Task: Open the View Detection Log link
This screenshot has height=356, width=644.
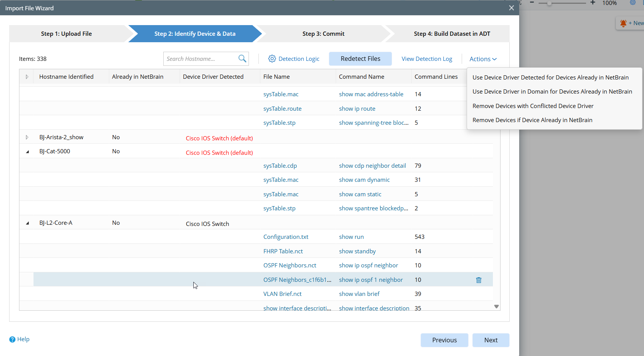Action: [427, 59]
